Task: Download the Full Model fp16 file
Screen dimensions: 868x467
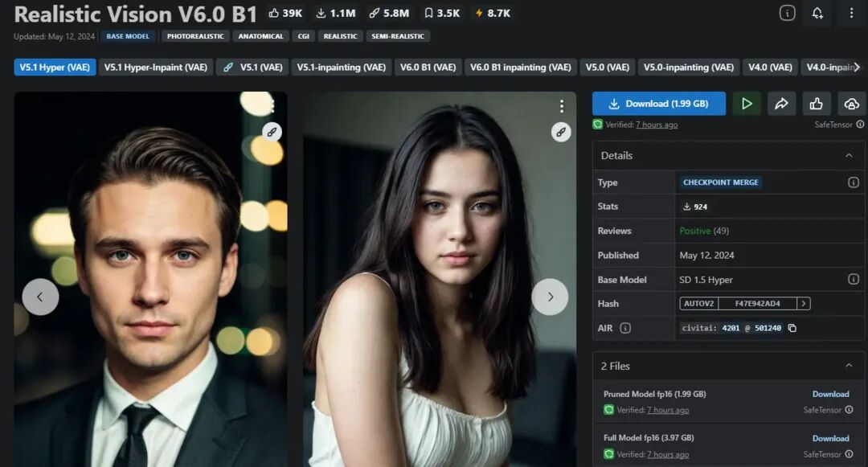Action: tap(830, 438)
